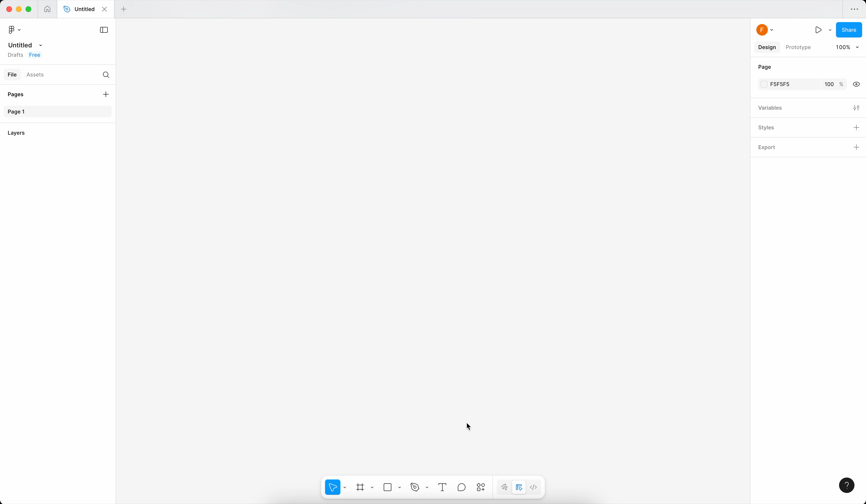Image resolution: width=866 pixels, height=504 pixels.
Task: Add a new page with plus
Action: click(x=106, y=94)
